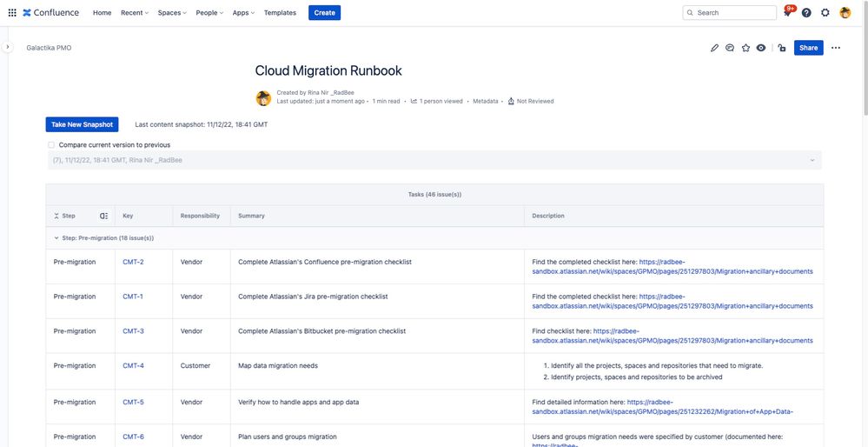Click the Responsibility column header

(200, 216)
